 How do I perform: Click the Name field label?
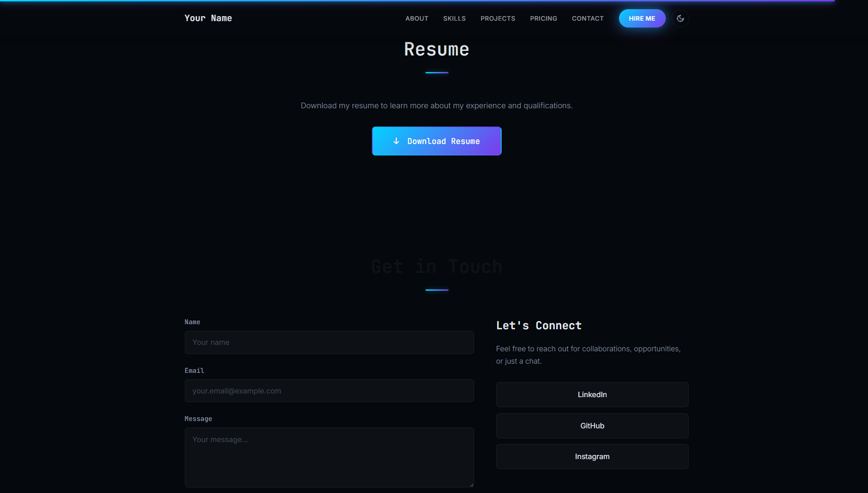(192, 322)
